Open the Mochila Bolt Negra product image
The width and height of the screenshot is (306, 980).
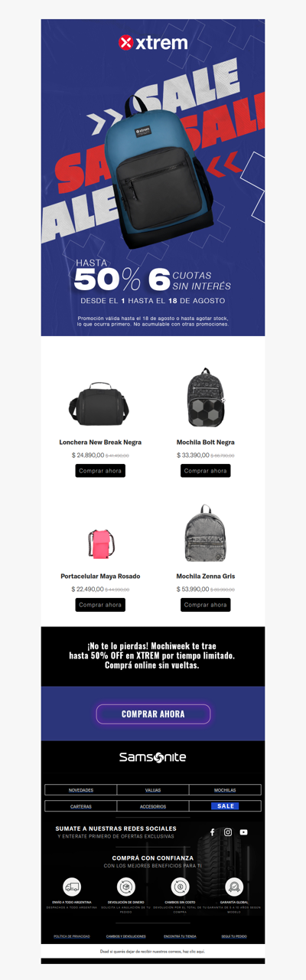click(x=206, y=397)
